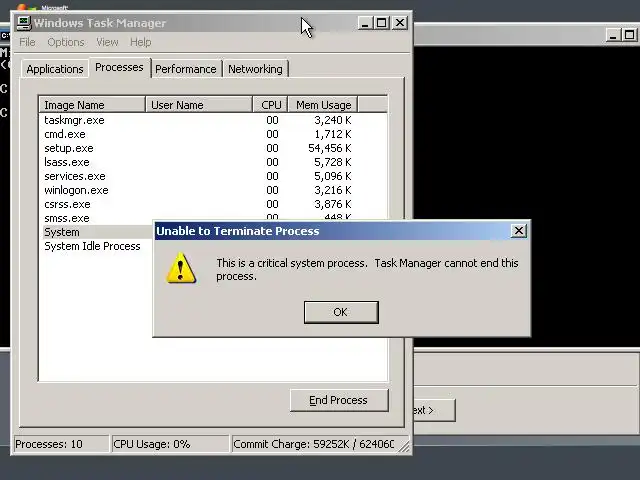The height and width of the screenshot is (480, 640).
Task: Close the Unable to Terminate Process dialog
Action: 519,231
